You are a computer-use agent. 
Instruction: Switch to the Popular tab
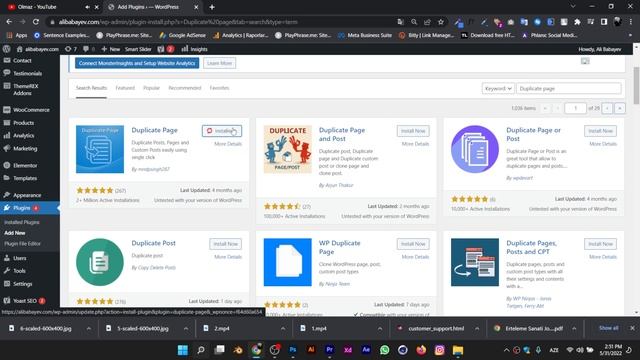pyautogui.click(x=151, y=88)
